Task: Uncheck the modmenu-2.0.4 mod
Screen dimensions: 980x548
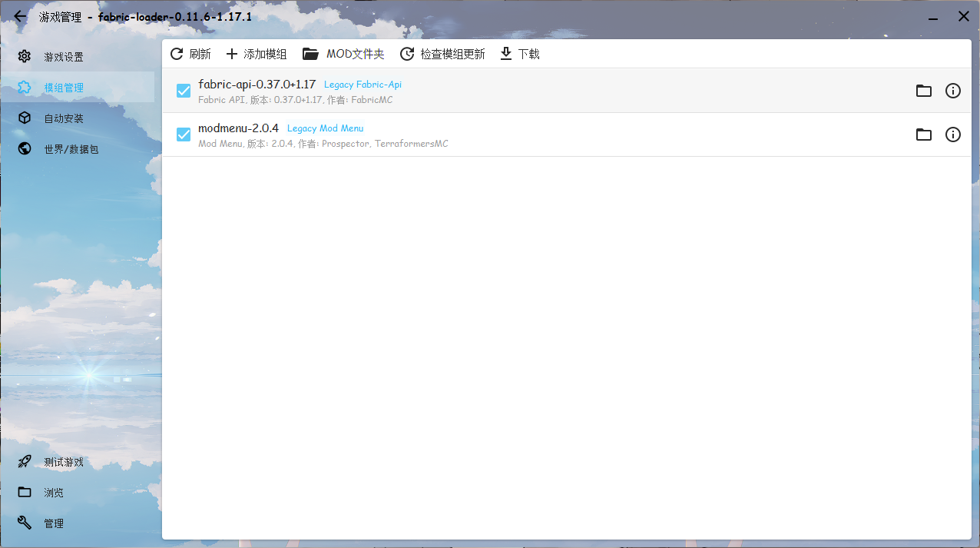Action: click(x=183, y=134)
